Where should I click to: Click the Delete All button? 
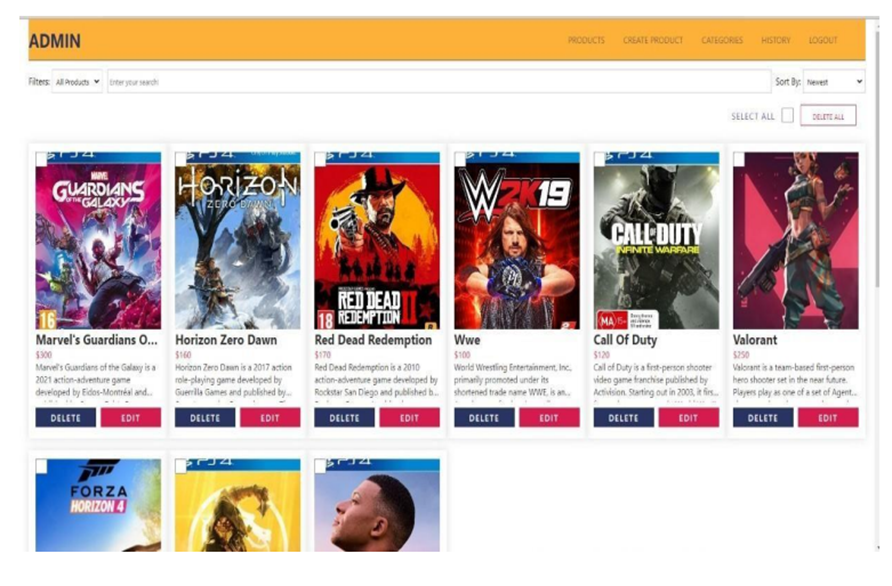pyautogui.click(x=828, y=116)
